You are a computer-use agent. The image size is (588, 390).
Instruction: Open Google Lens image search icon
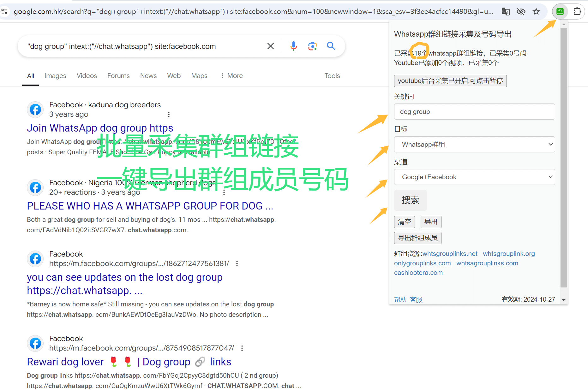point(312,46)
